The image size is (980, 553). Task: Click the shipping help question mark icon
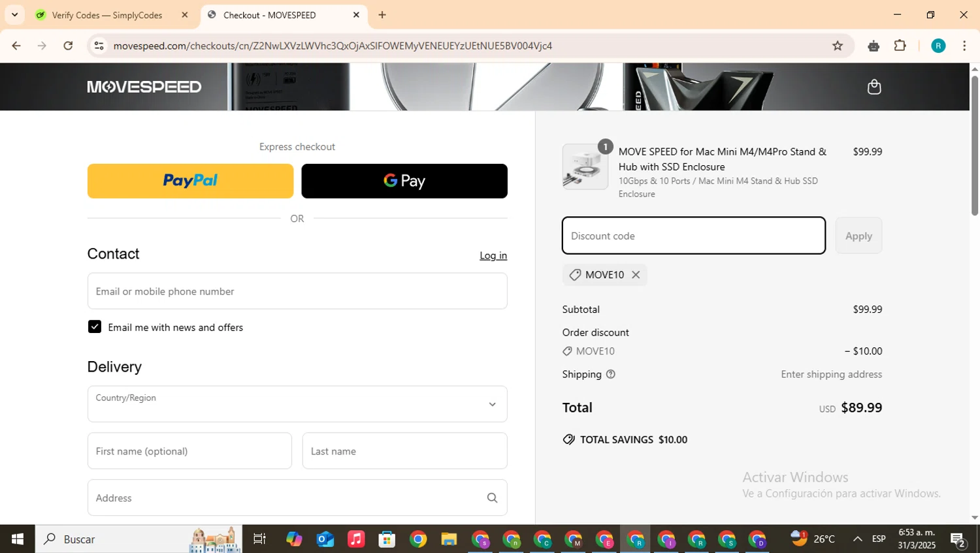coord(611,374)
